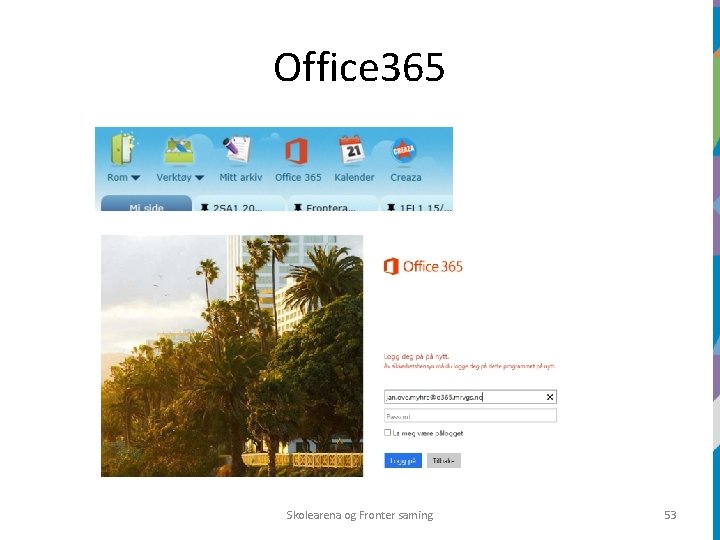Launch the Office 365 toolbar icon

point(296,151)
